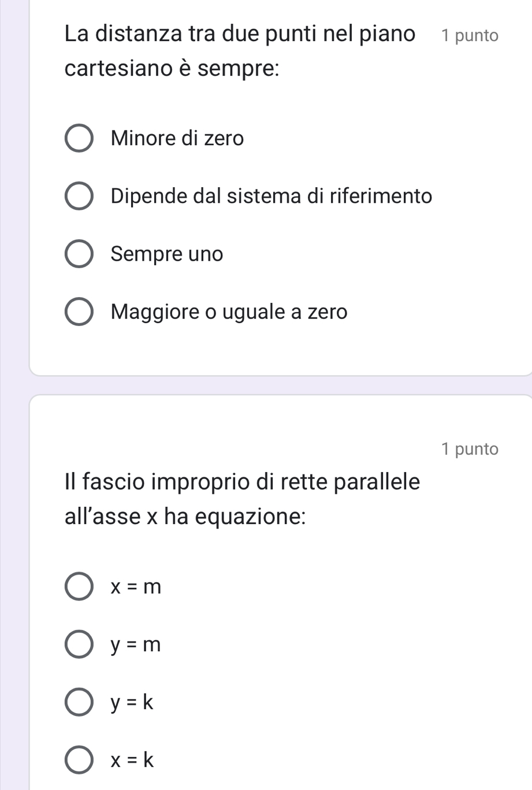Screen dimensions: 532x790
Task: Select the "x = k" radio option
Action: pyautogui.click(x=79, y=759)
